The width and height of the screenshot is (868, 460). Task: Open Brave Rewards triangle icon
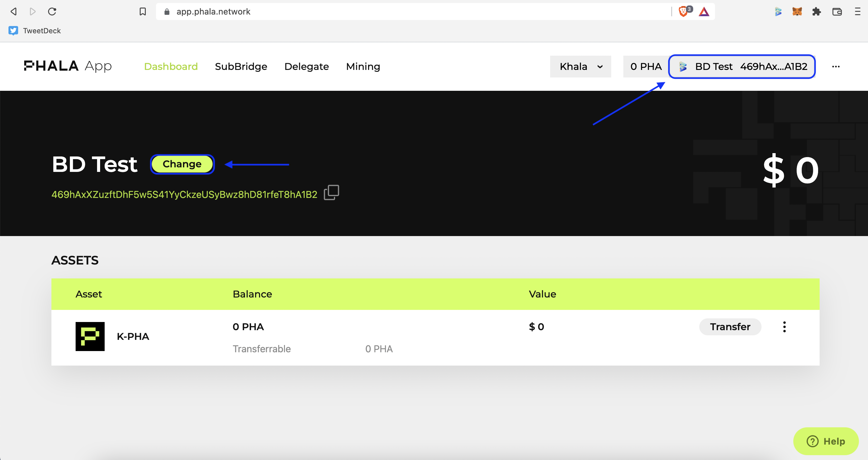(x=704, y=12)
